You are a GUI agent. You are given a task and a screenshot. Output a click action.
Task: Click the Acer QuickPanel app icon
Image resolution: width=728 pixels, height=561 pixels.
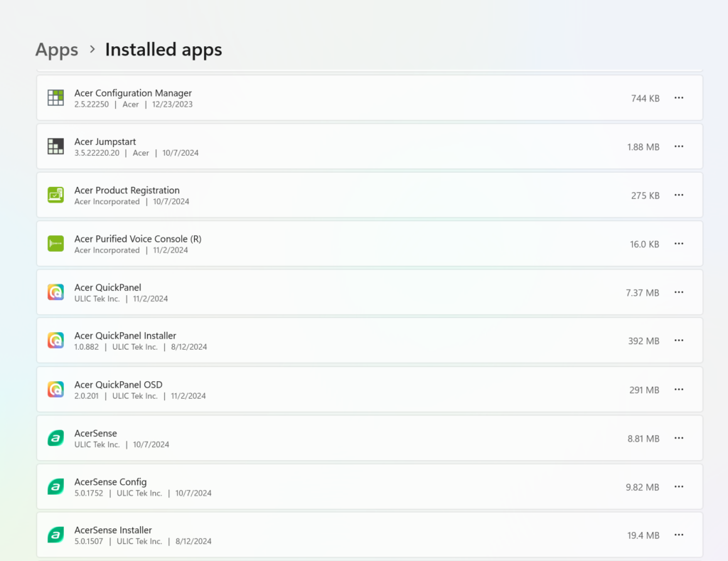[x=55, y=292]
